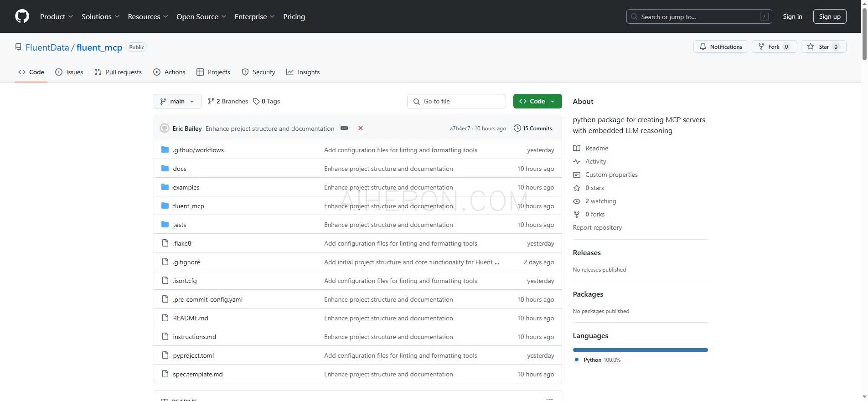868x401 pixels.
Task: Click the Custom properties icon
Action: coord(577,175)
